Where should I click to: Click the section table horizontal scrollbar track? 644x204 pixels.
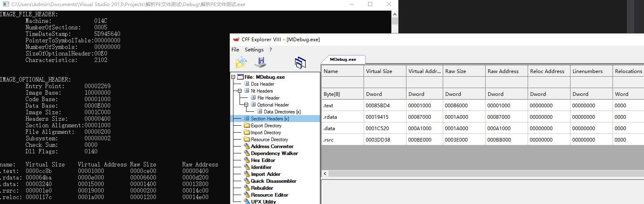pyautogui.click(x=486, y=174)
